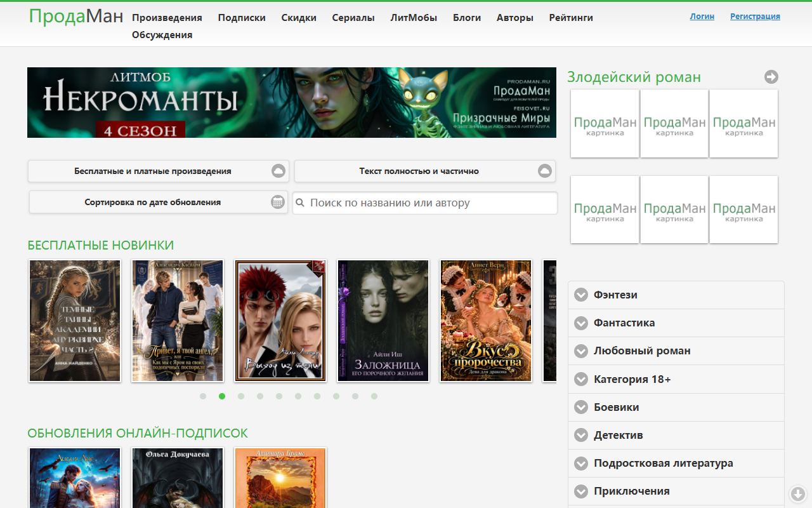
Task: Open the Авторы list
Action: (515, 18)
